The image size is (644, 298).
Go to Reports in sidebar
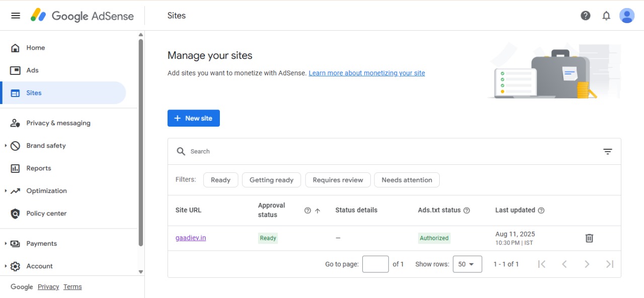pos(39,168)
